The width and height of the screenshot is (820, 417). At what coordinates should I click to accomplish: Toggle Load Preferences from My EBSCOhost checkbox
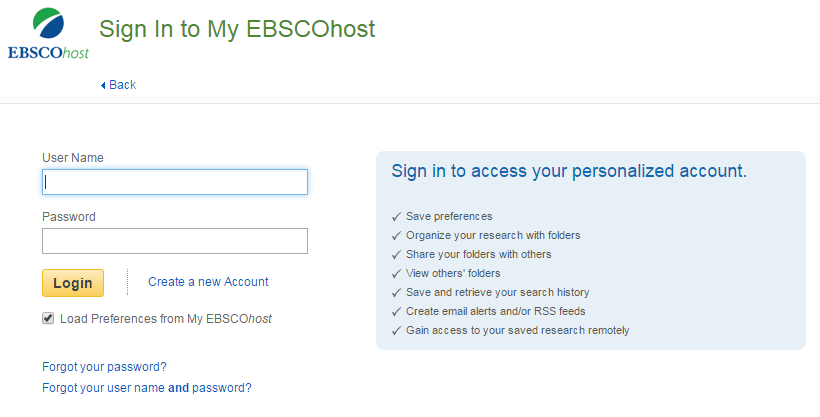(48, 319)
